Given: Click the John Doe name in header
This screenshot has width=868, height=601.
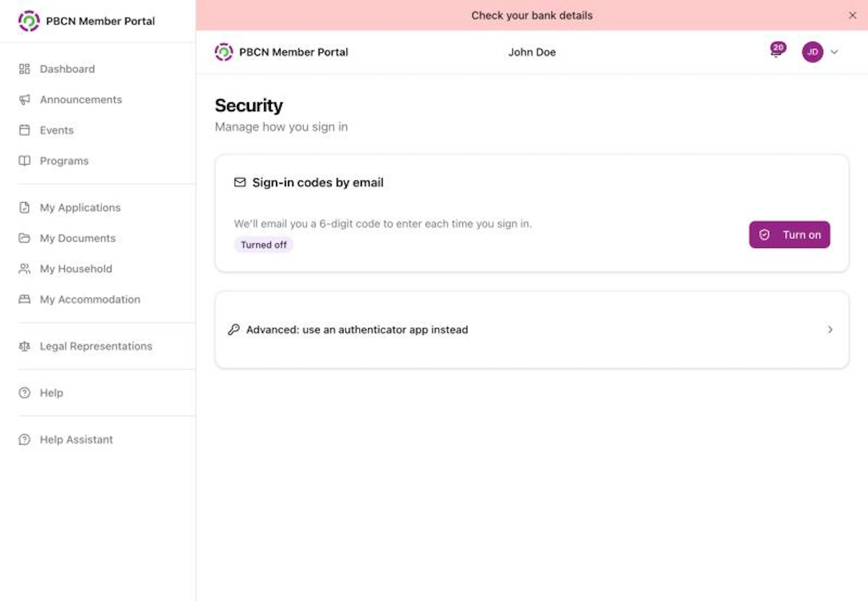Looking at the screenshot, I should coord(532,52).
